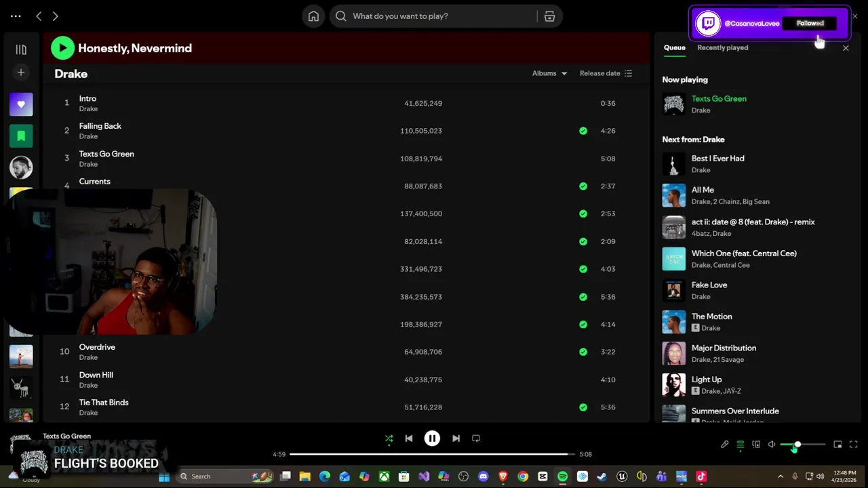Open the Albums filter dropdown
Screen dimensions: 868x488
click(x=549, y=73)
